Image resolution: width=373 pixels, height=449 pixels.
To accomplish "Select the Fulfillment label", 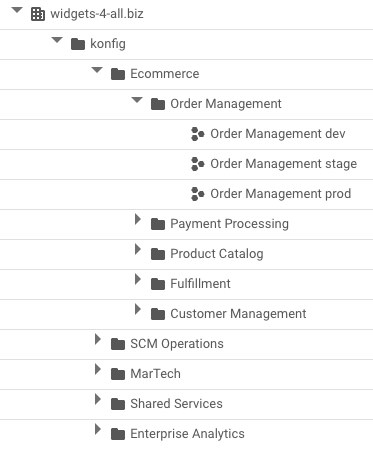I will 200,284.
